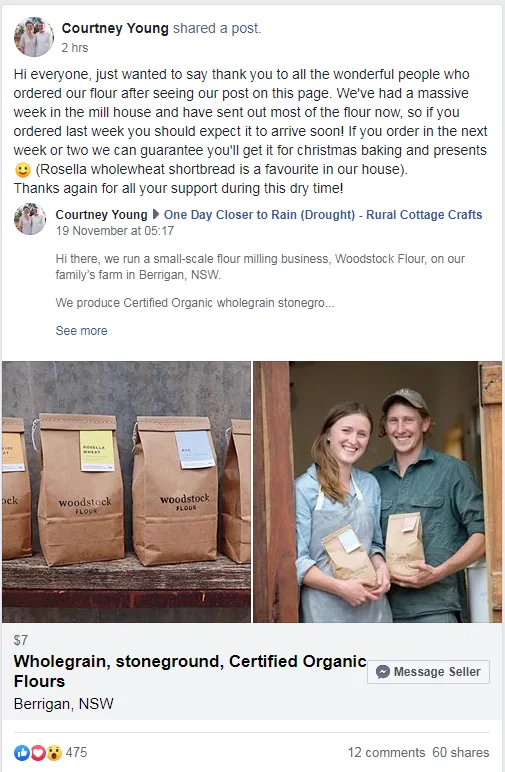The width and height of the screenshot is (505, 772).
Task: Open the 475 reactions count
Action: point(76,752)
